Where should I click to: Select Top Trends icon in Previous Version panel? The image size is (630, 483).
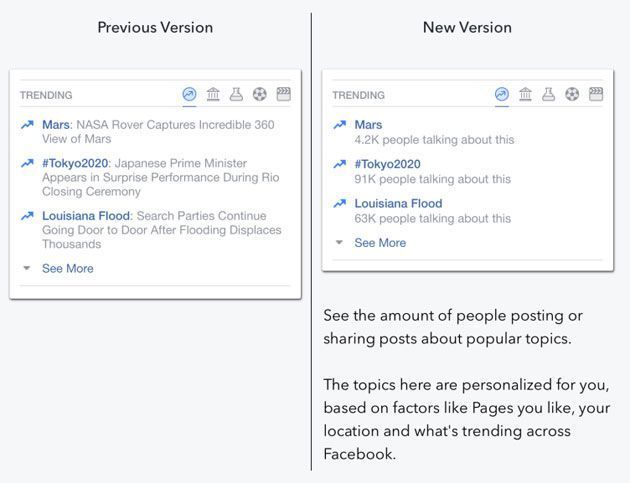[190, 95]
